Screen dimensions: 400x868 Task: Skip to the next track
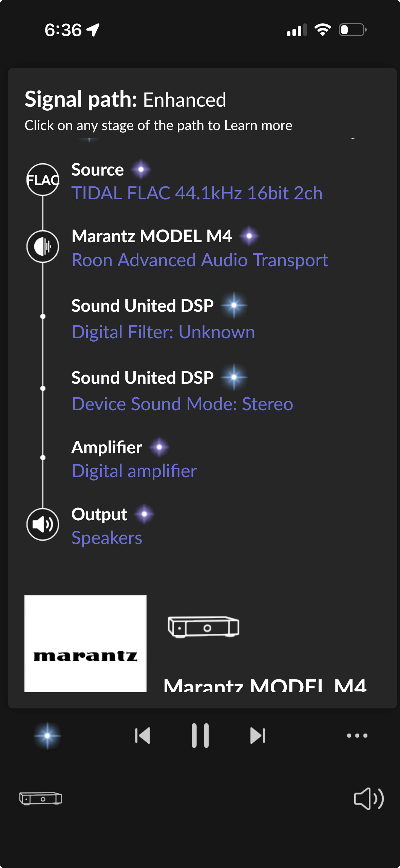(x=258, y=736)
